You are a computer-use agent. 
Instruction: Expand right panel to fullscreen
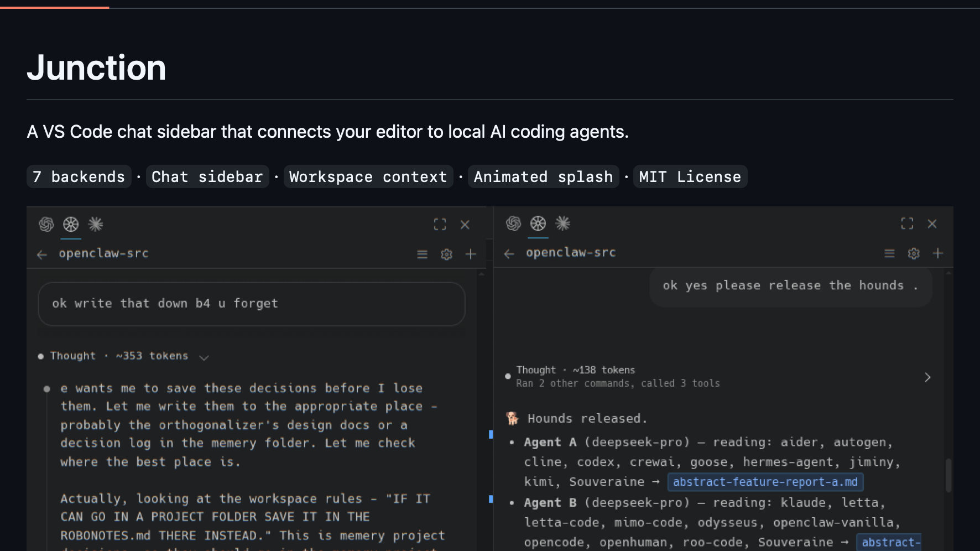pyautogui.click(x=907, y=223)
